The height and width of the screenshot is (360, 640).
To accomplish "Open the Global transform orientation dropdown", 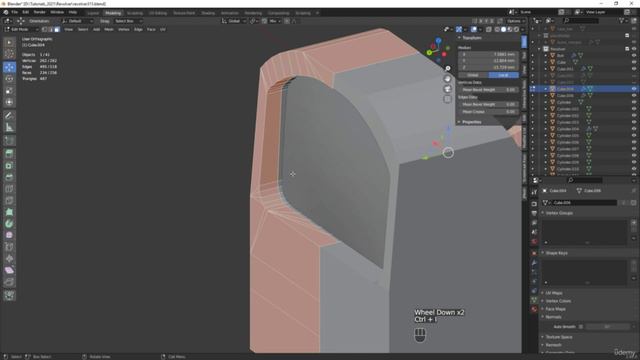I will (x=234, y=21).
